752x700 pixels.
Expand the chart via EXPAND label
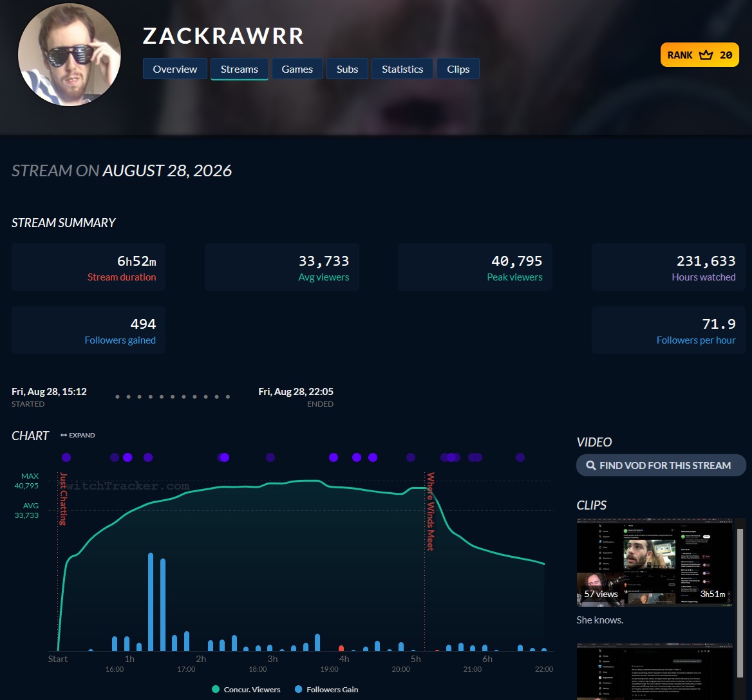point(82,435)
